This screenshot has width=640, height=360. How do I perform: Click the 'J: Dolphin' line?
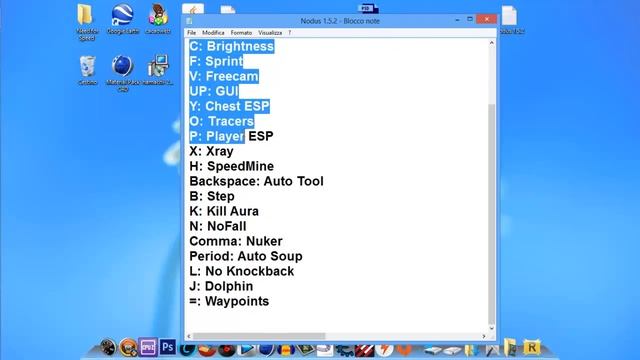(221, 286)
